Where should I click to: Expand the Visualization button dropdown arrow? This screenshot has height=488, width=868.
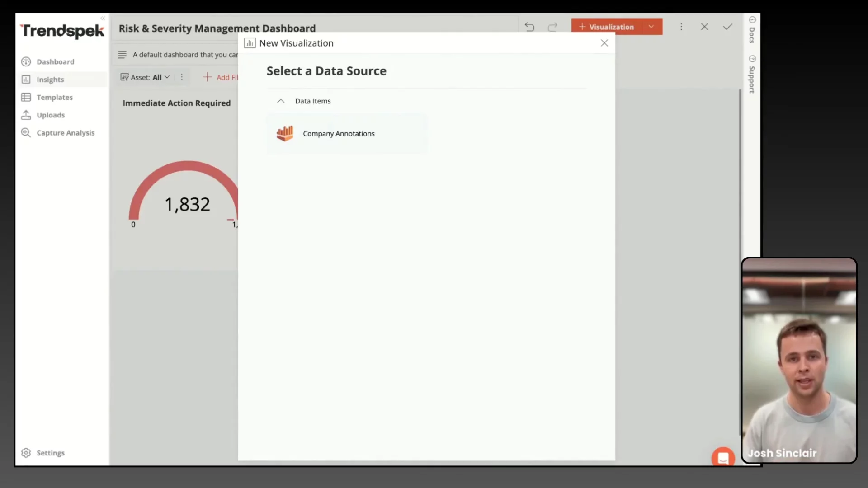[x=651, y=27]
